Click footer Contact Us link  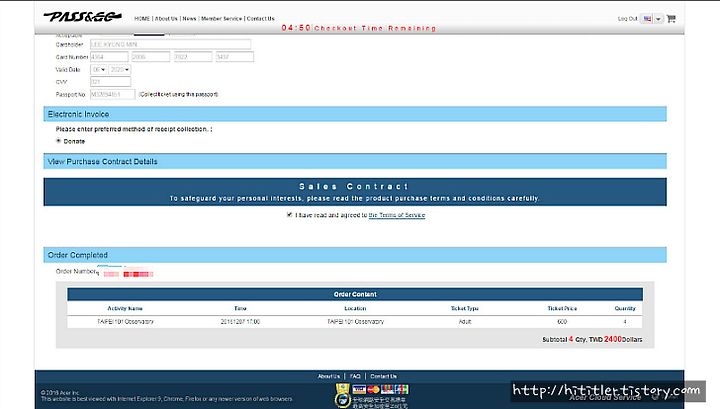(x=383, y=376)
